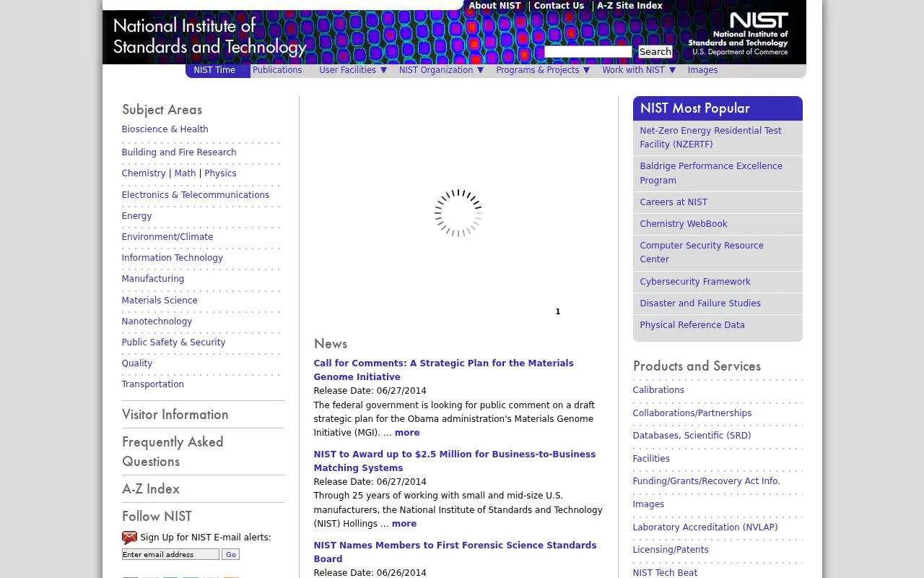Open Laboratory Accreditation (NVLAP)

[705, 527]
